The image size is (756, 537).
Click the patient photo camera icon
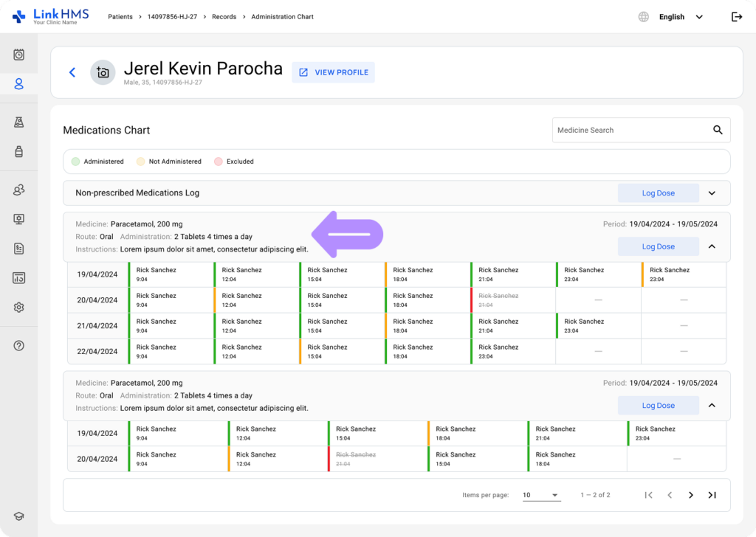[x=103, y=72]
